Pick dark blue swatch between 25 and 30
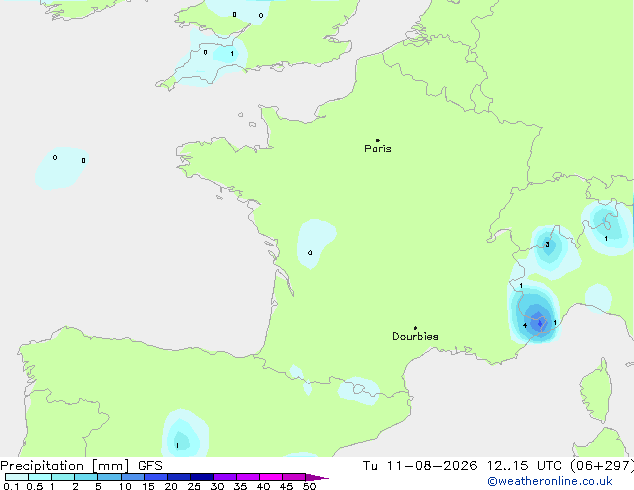Image resolution: width=634 pixels, height=490 pixels. point(202,477)
